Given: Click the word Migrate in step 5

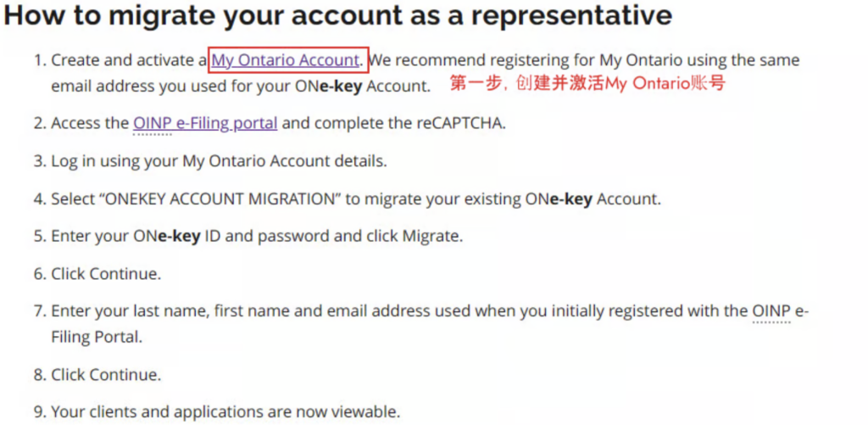Looking at the screenshot, I should coord(431,237).
